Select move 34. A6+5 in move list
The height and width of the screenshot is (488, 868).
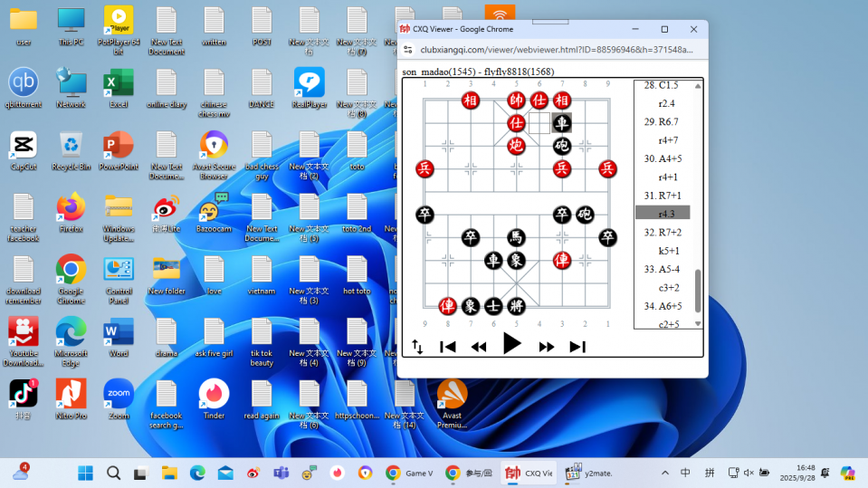pos(663,306)
